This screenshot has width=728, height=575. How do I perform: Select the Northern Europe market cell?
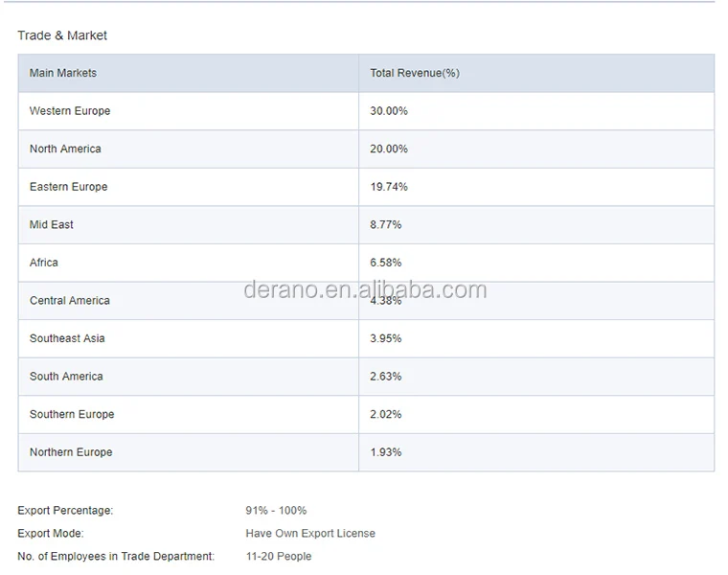pos(71,452)
